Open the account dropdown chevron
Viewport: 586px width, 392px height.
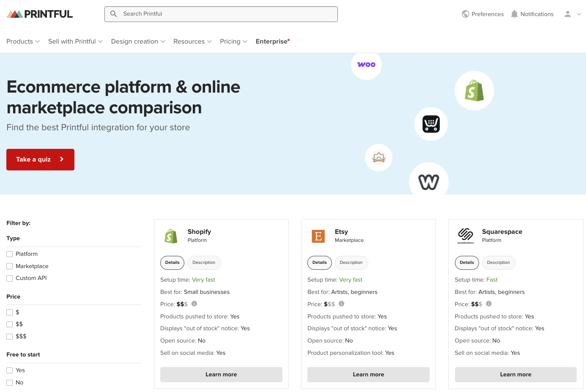pyautogui.click(x=579, y=14)
